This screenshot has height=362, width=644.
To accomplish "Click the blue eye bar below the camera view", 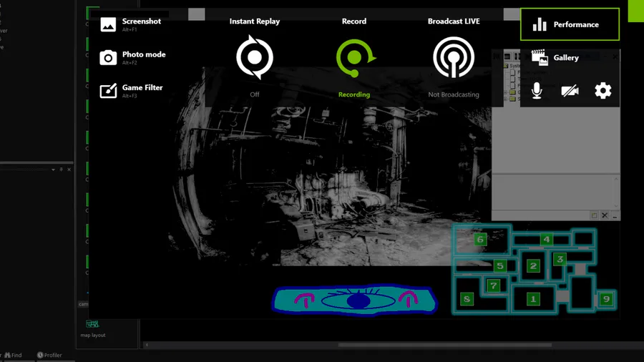I will tap(354, 300).
